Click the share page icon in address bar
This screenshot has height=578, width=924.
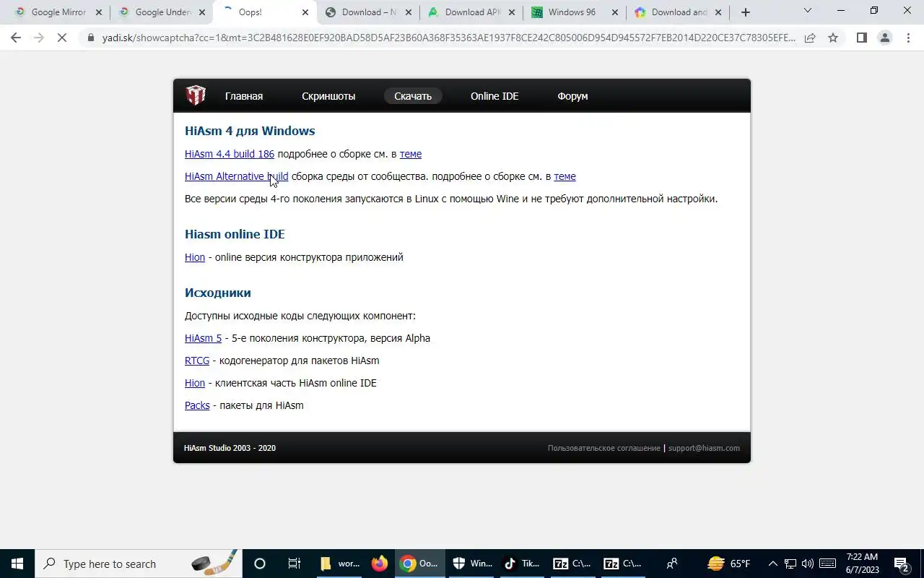point(810,38)
